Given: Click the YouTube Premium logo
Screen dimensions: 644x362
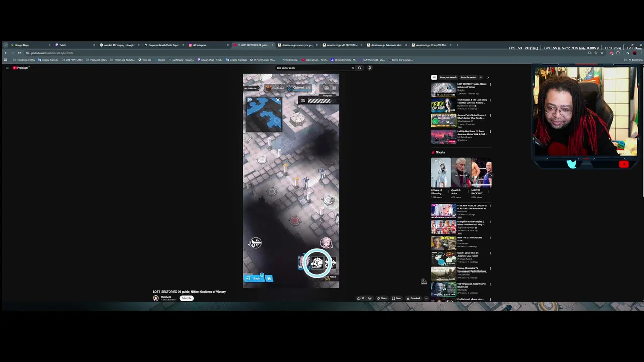Looking at the screenshot, I should tap(21, 68).
